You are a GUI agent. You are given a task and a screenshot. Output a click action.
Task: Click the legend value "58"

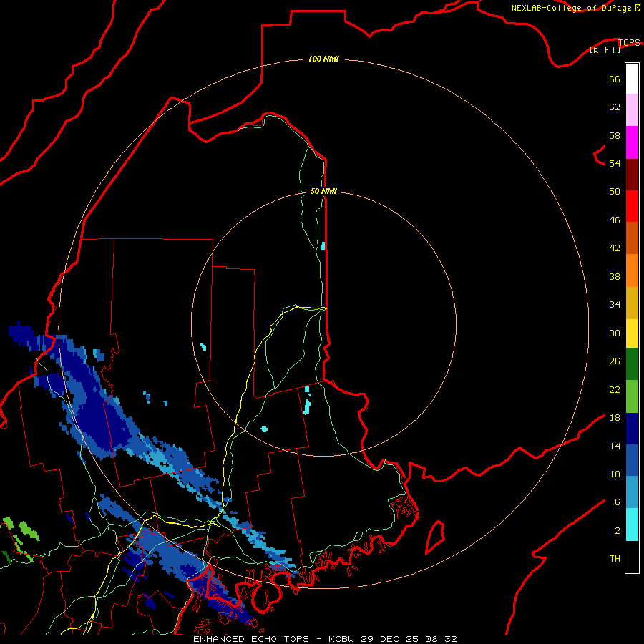click(615, 135)
